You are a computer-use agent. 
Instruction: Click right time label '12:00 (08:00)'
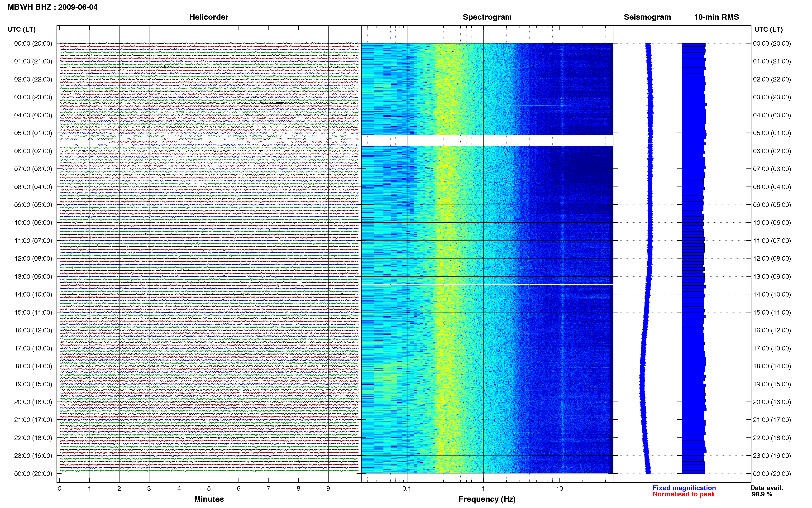tap(772, 259)
